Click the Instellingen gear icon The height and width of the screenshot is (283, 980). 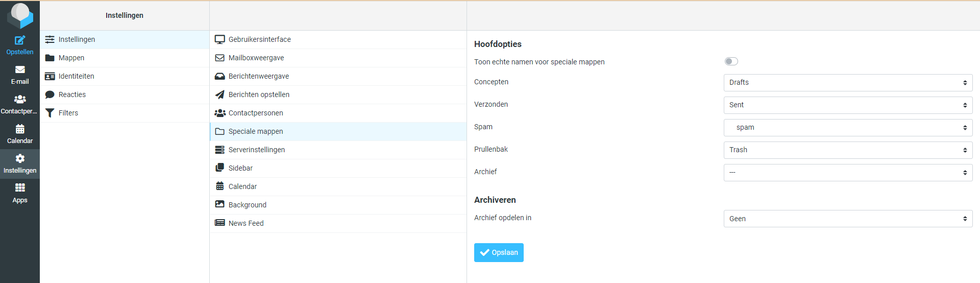tap(20, 159)
